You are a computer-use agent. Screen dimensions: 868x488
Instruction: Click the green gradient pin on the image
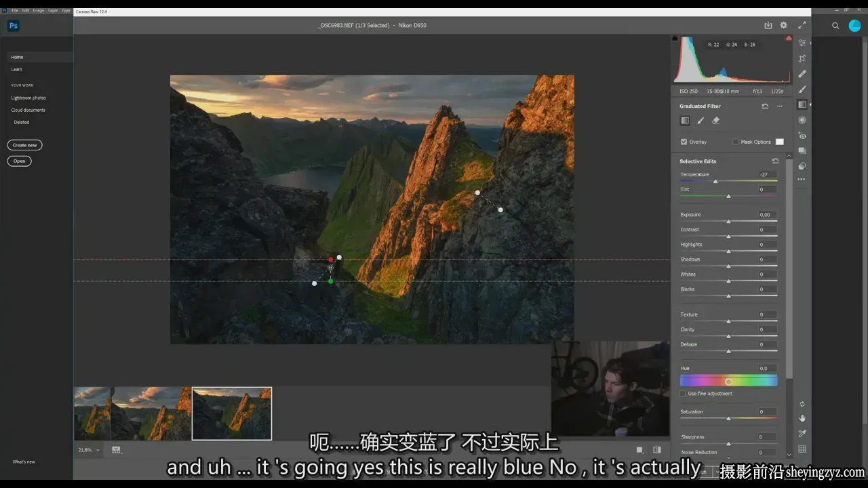coord(330,281)
